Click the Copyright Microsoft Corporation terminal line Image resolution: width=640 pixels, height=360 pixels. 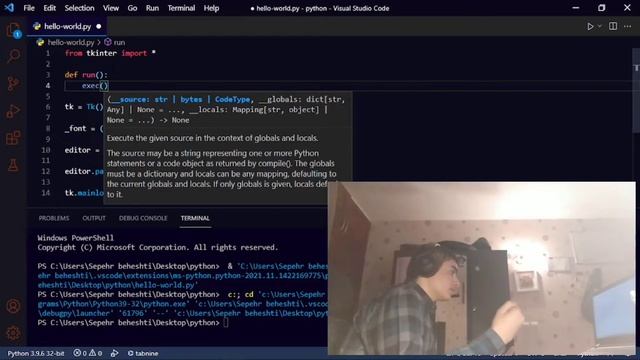tap(158, 247)
